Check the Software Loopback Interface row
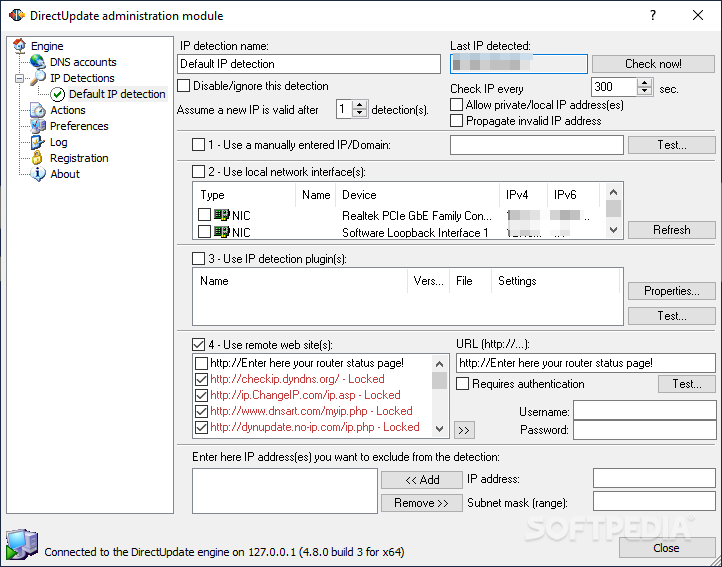Image resolution: width=722 pixels, height=567 pixels. coord(204,231)
